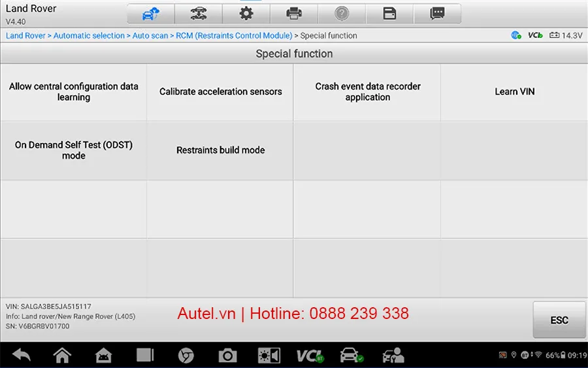The image size is (588, 368).
Task: Tap the globe network status icon
Action: [516, 35]
